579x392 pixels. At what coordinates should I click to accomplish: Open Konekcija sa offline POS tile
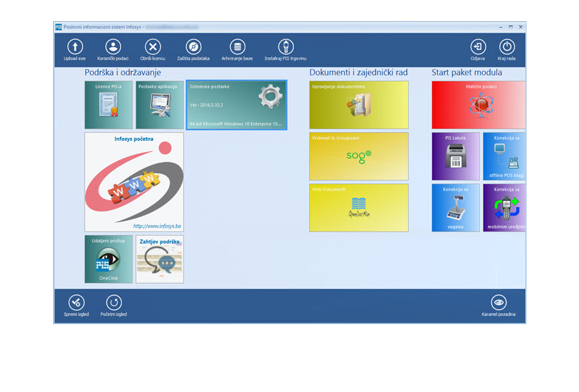click(x=504, y=156)
